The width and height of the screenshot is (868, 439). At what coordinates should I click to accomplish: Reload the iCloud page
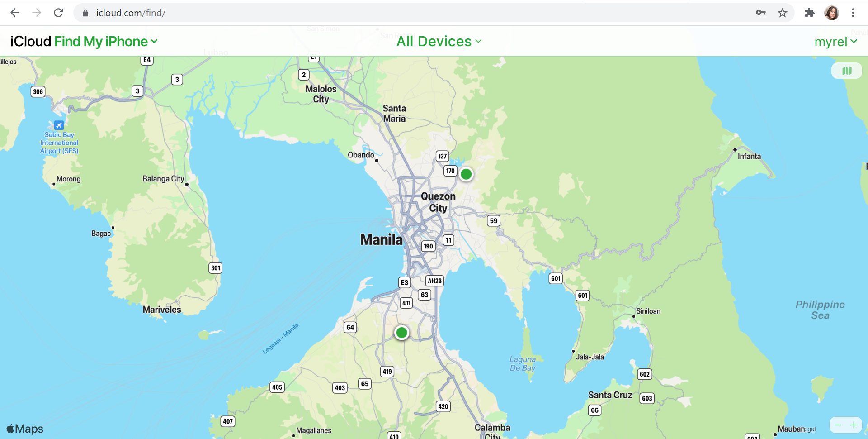coord(58,13)
